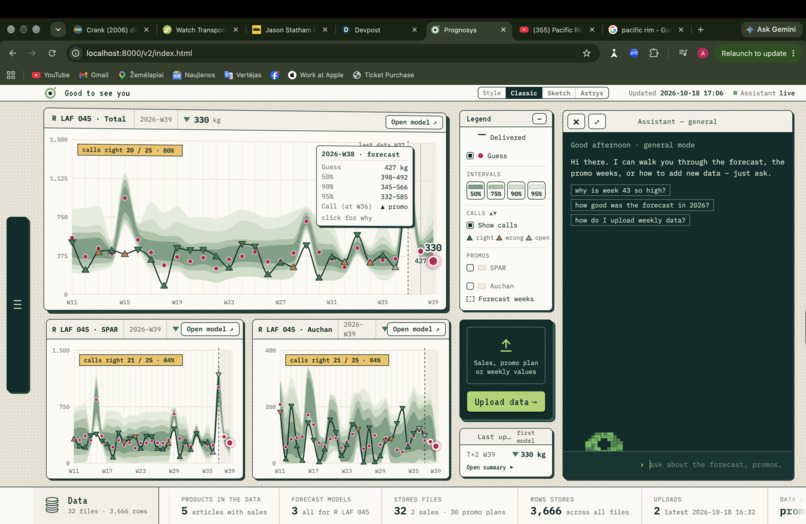
Task: Reload the page with the refresh icon
Action: (52, 53)
